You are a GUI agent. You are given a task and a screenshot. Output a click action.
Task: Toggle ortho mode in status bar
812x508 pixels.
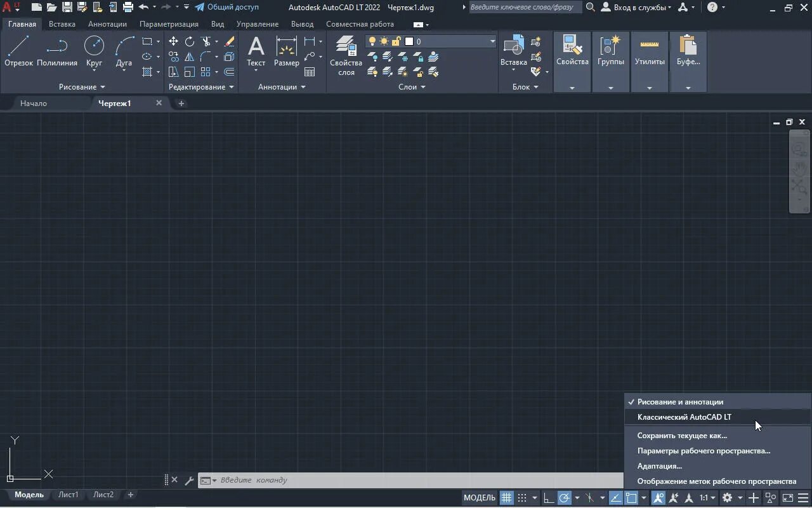[x=549, y=498]
